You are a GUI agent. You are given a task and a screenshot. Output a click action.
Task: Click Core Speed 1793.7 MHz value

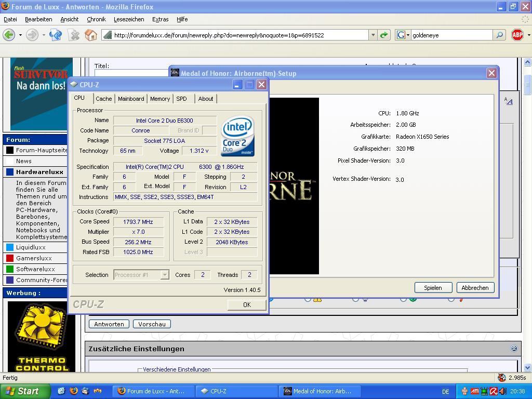(138, 222)
